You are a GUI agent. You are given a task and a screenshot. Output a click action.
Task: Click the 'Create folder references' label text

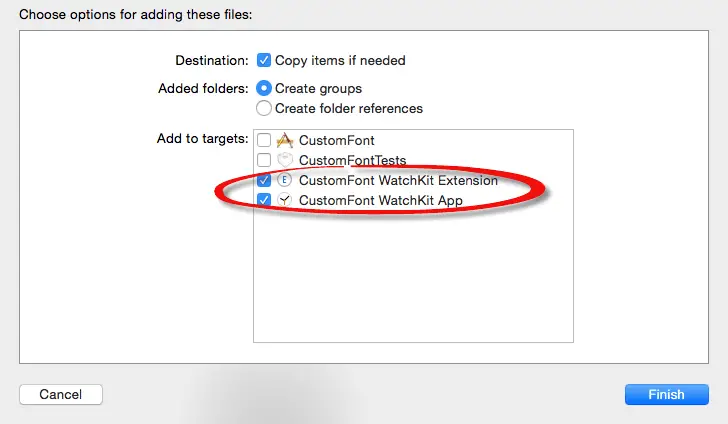[349, 108]
